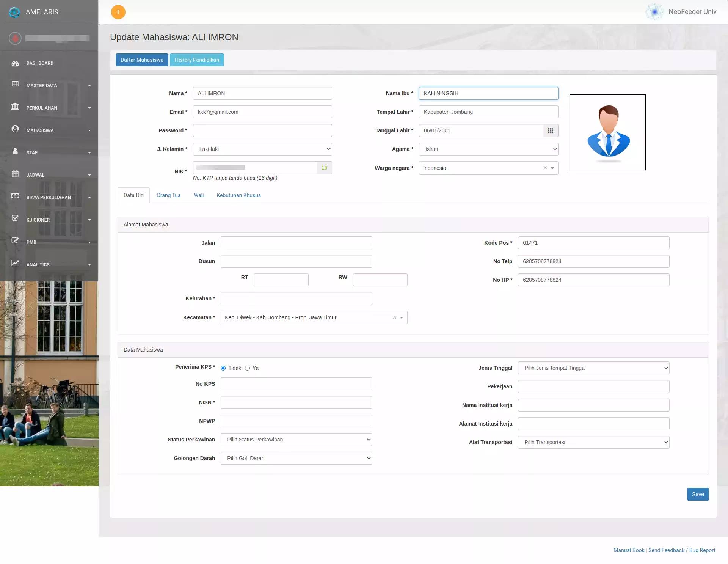Click the Kelurahan input field

(x=296, y=298)
